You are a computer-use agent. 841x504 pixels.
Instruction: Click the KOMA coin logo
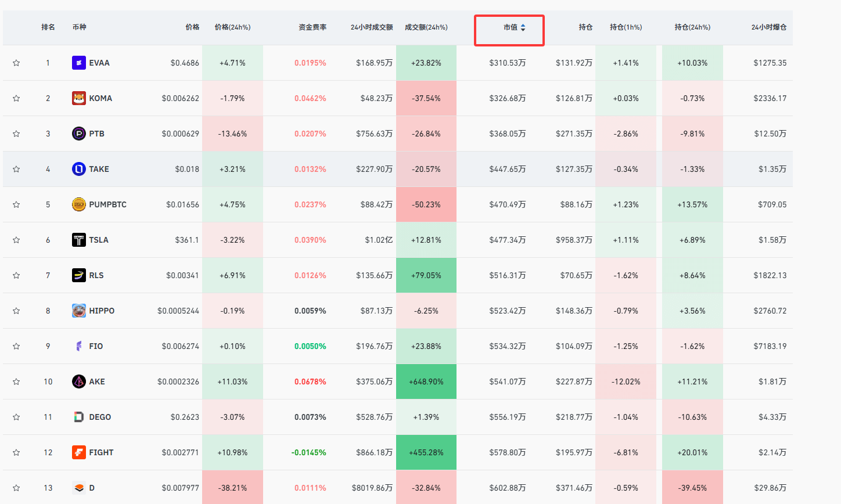click(79, 98)
